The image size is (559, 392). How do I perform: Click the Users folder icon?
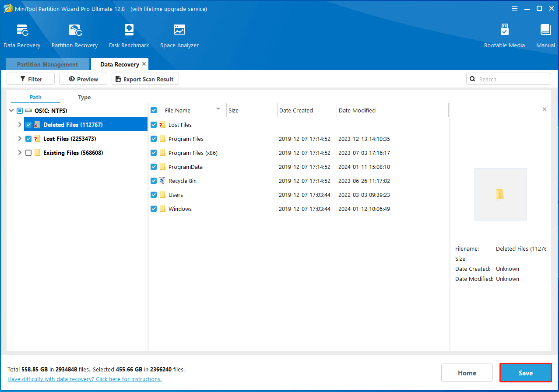click(162, 195)
